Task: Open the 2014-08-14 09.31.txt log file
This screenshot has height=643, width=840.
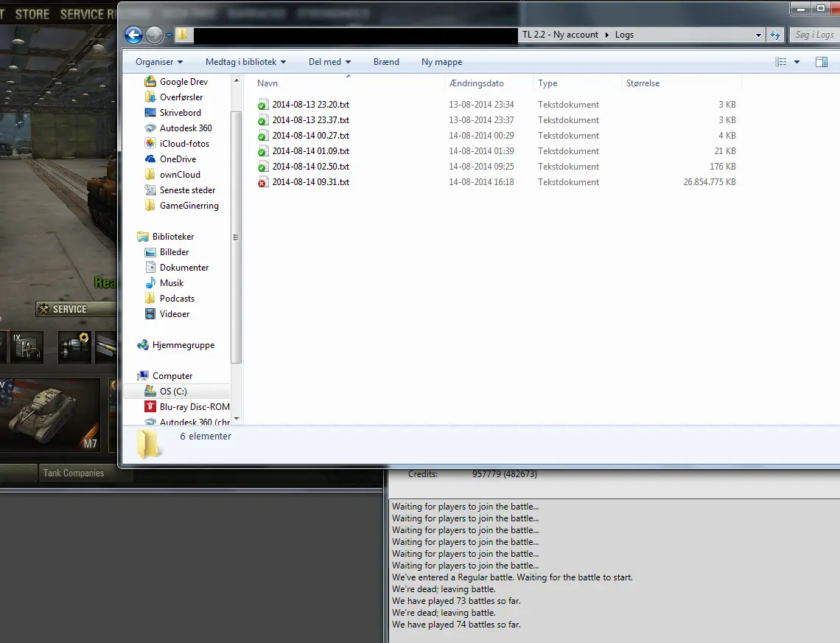Action: (310, 182)
